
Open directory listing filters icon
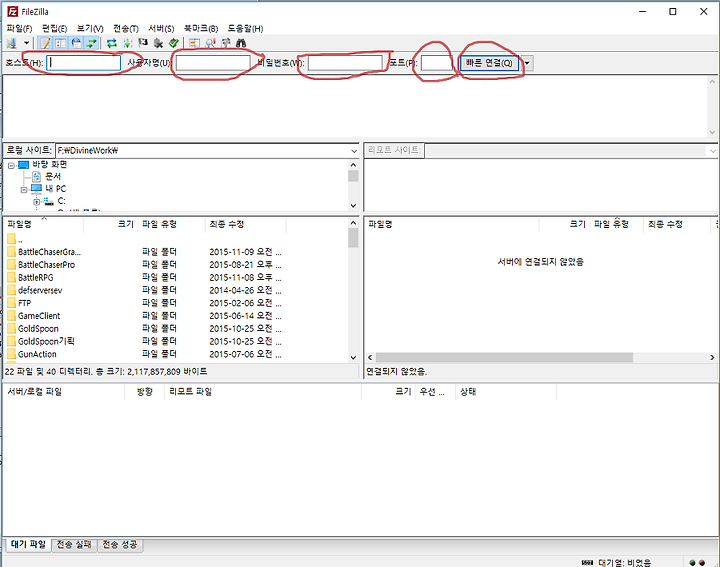coord(194,43)
